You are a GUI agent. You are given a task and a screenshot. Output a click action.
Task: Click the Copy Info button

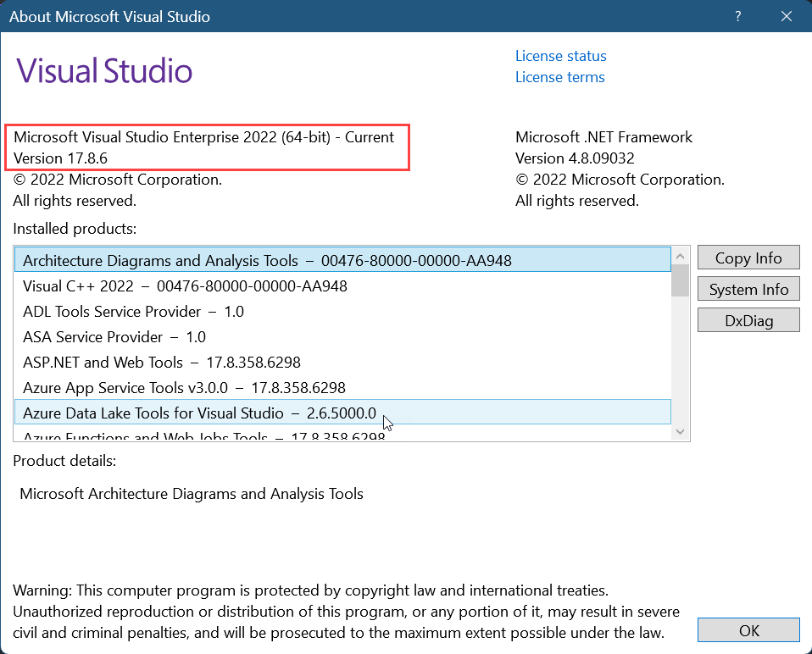(748, 258)
